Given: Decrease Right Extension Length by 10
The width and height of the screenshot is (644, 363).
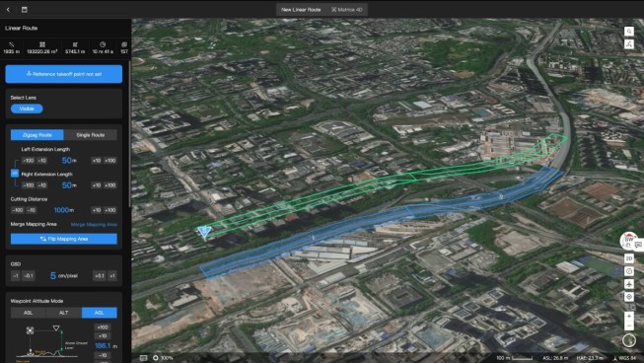Looking at the screenshot, I should (41, 185).
